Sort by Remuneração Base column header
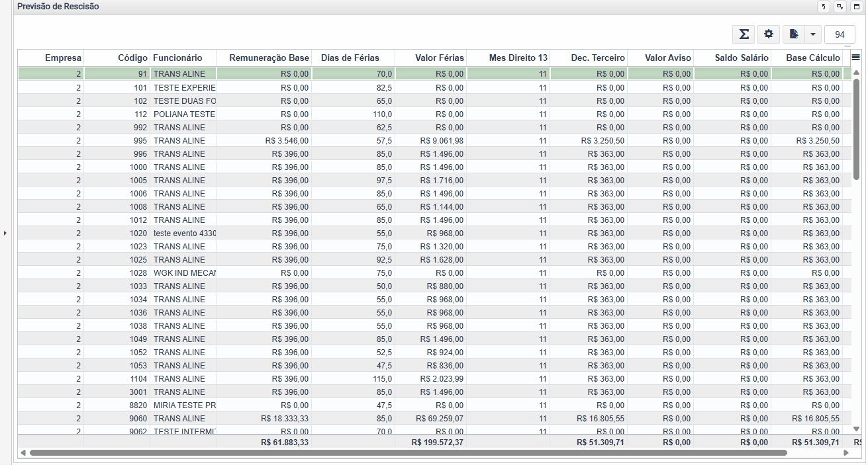 [264, 58]
